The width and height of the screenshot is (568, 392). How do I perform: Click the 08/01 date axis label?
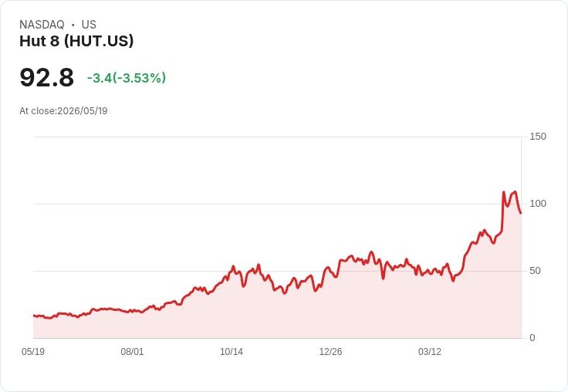(x=132, y=352)
